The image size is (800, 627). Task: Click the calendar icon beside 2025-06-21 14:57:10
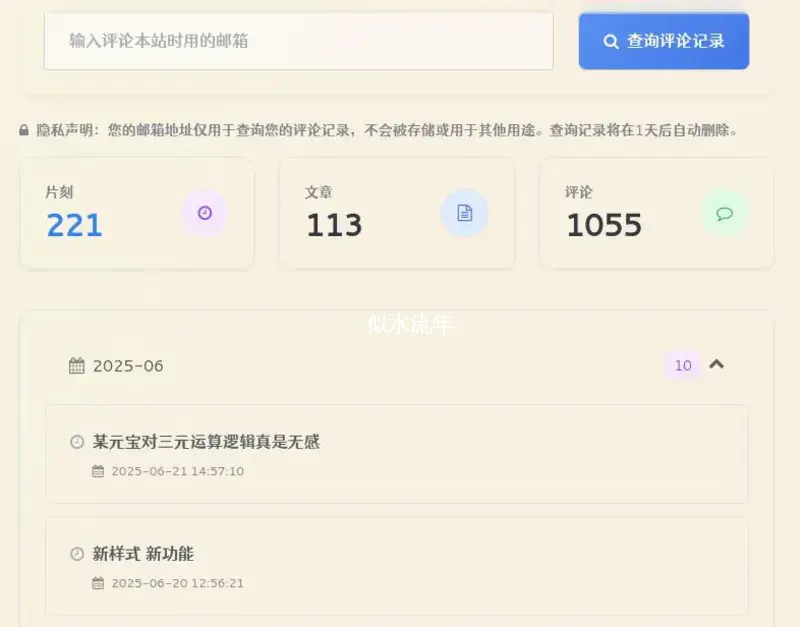tap(98, 471)
